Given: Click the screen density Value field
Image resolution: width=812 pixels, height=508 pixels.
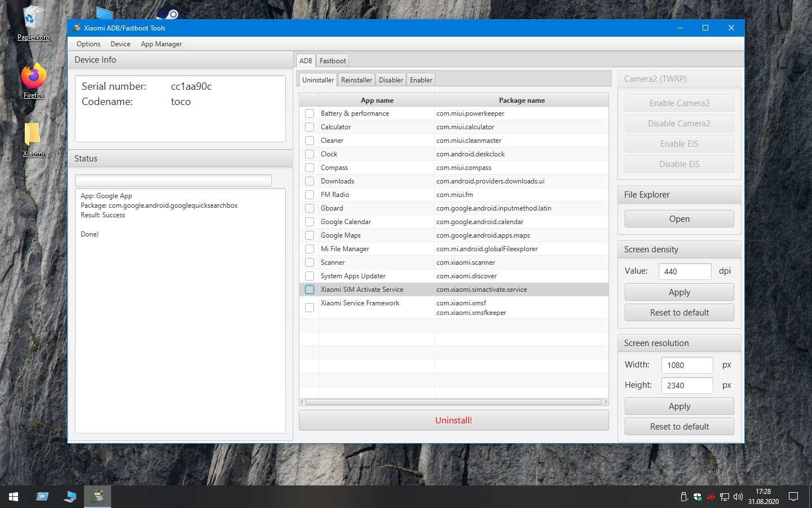Looking at the screenshot, I should click(685, 271).
